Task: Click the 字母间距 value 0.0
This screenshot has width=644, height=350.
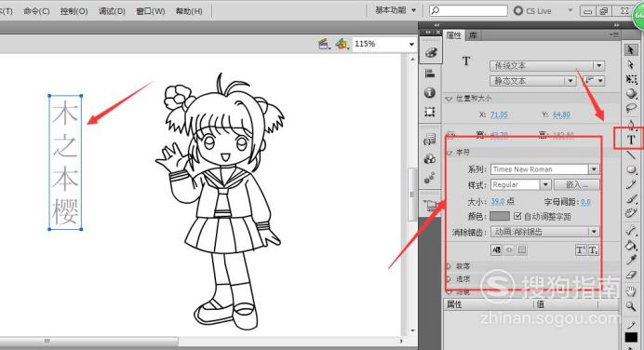Action: pyautogui.click(x=585, y=202)
